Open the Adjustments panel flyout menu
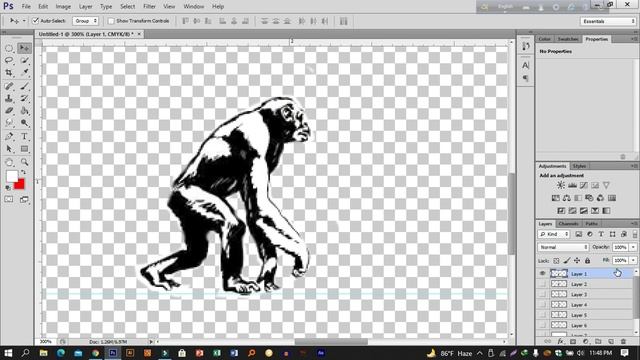This screenshot has height=360, width=640. (634, 166)
